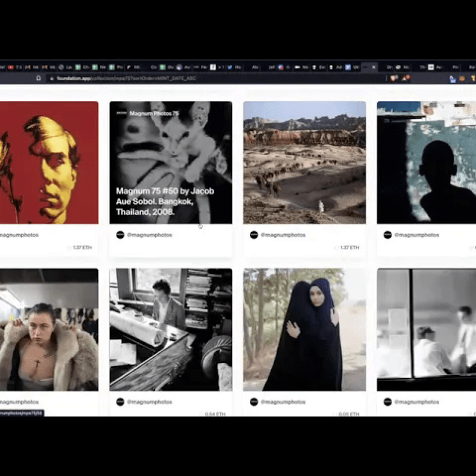This screenshot has width=476, height=476.
Task: Open @magnumphotos link under desert caravan photo
Action: (x=283, y=235)
